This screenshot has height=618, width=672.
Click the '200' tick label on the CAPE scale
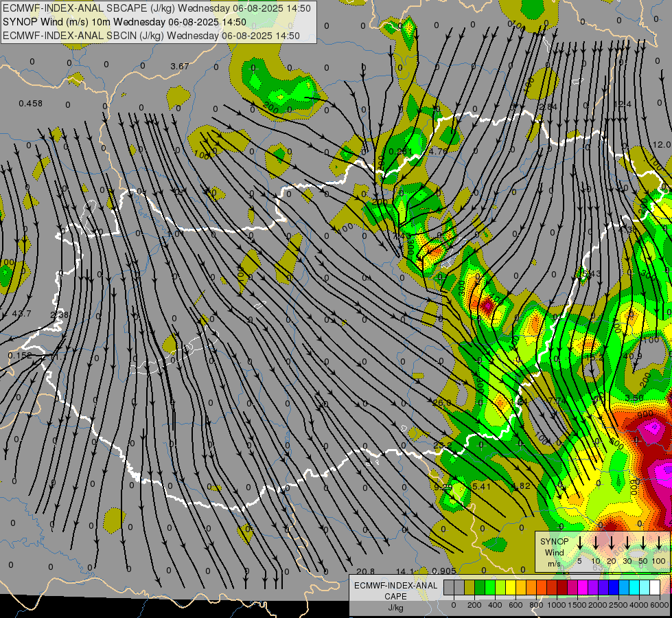474,605
